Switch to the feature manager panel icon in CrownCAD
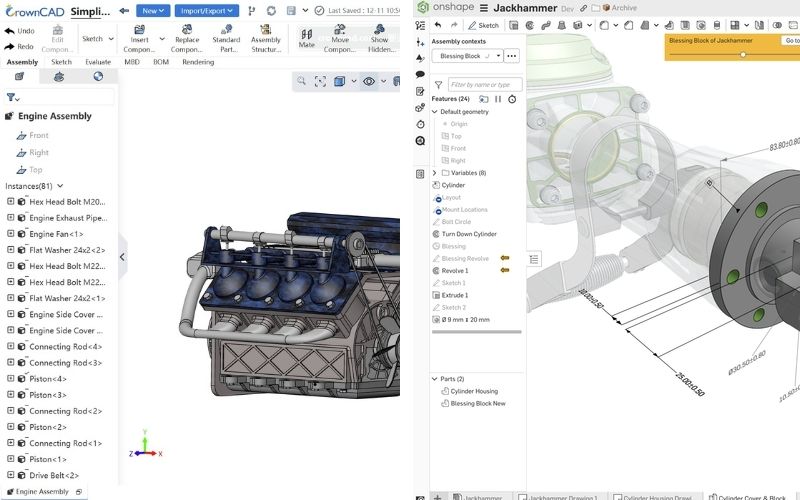Image resolution: width=800 pixels, height=500 pixels. coord(19,77)
